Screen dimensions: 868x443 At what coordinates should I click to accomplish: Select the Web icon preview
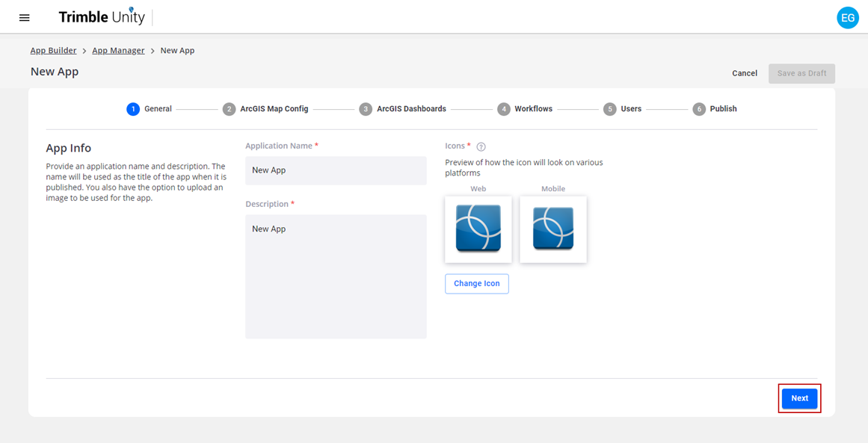click(478, 229)
